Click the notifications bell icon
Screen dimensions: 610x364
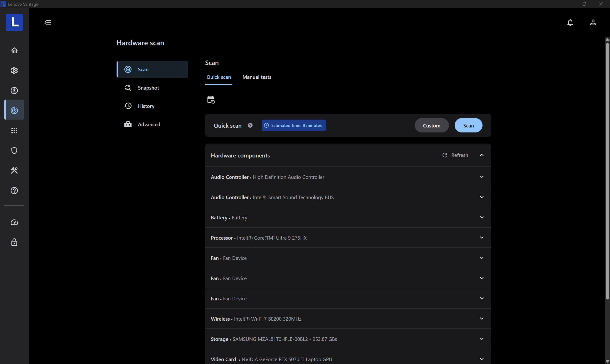pos(570,23)
